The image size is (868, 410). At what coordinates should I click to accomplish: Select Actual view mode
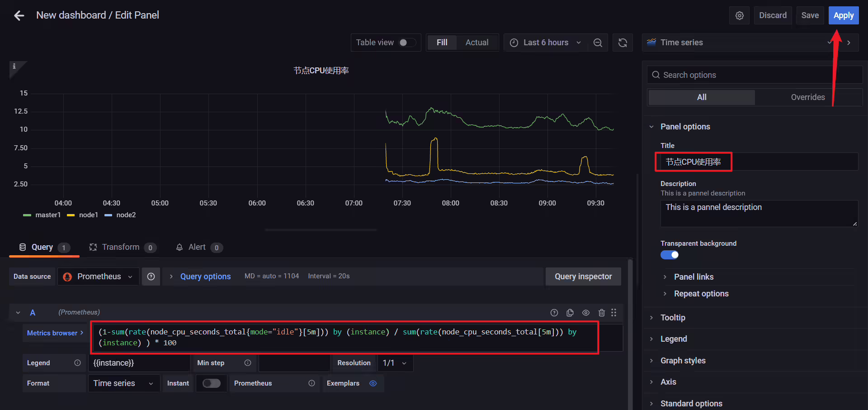477,43
